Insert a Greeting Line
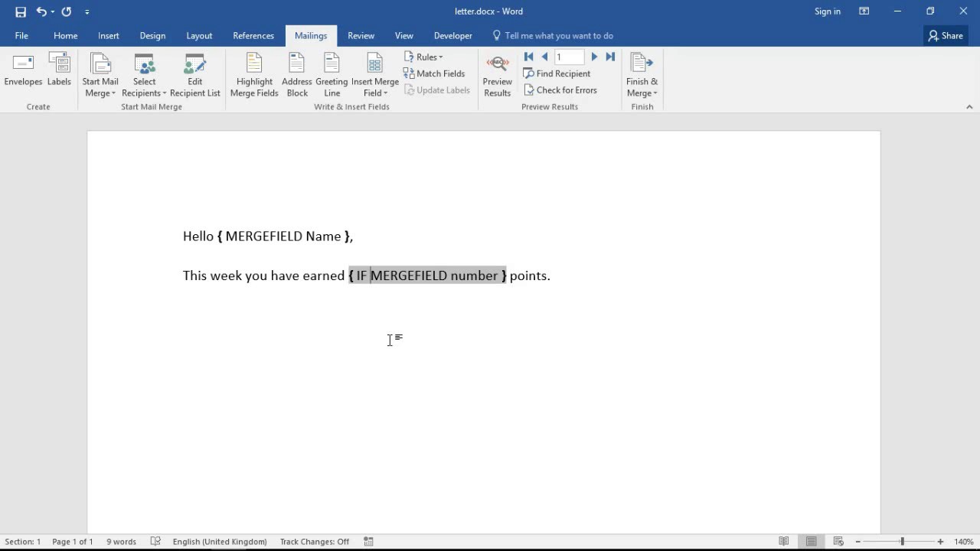 (x=331, y=73)
